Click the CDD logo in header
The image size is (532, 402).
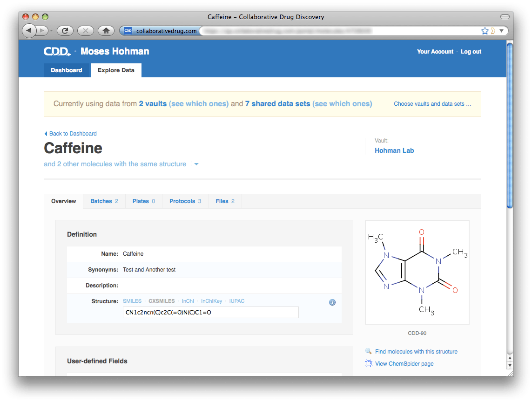(x=57, y=51)
